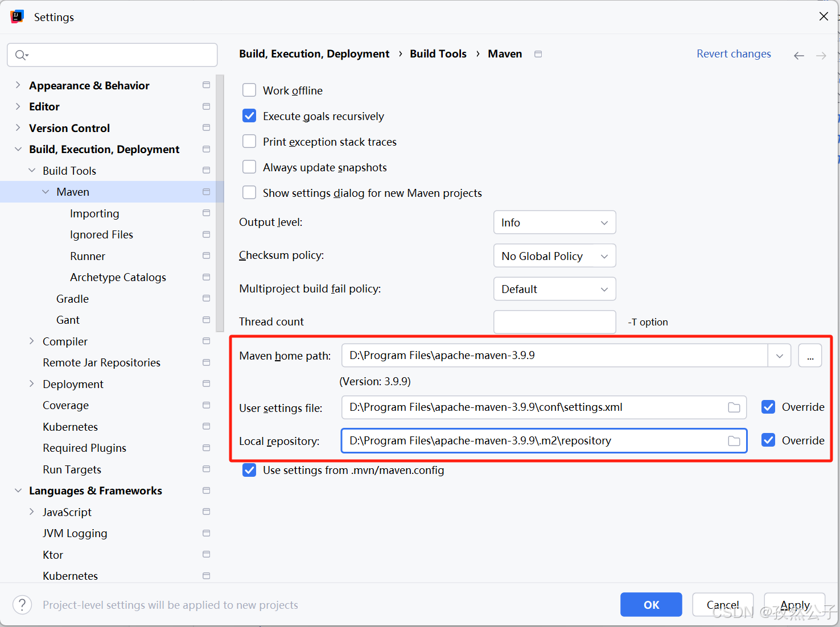Click project-level icon on Version Control row
The width and height of the screenshot is (840, 627).
(x=206, y=128)
